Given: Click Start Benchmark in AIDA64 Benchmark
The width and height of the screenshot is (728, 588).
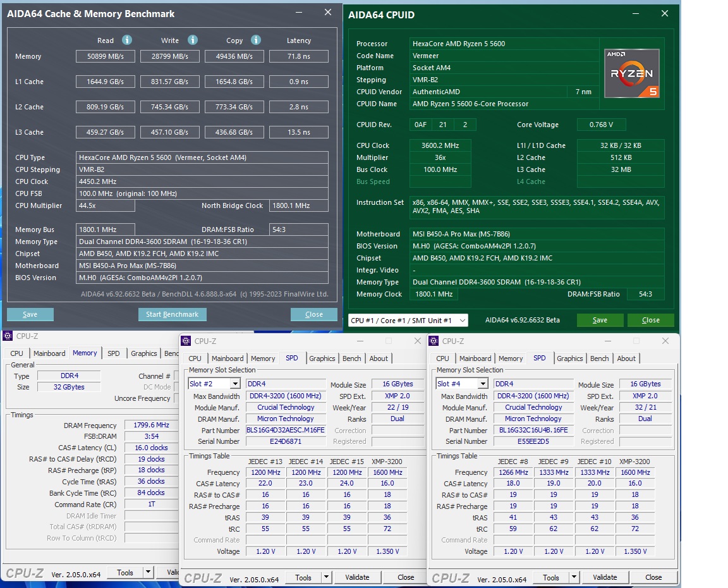Looking at the screenshot, I should coord(173,314).
